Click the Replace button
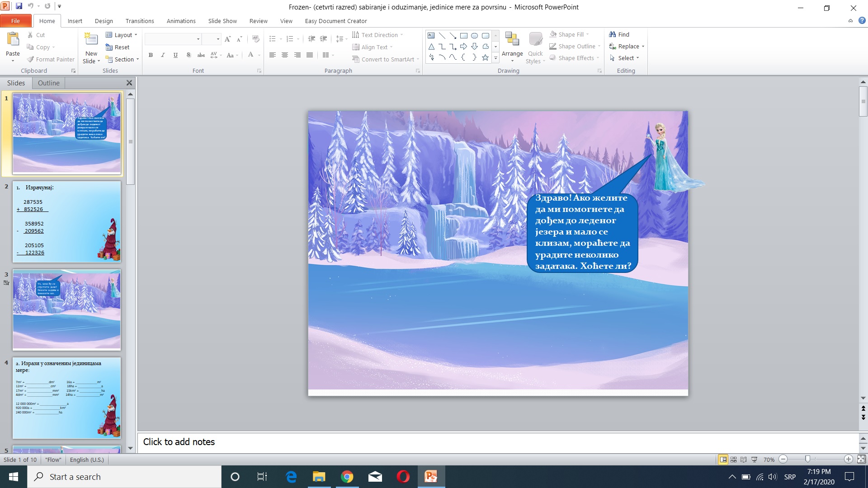868x488 pixels. pyautogui.click(x=627, y=46)
